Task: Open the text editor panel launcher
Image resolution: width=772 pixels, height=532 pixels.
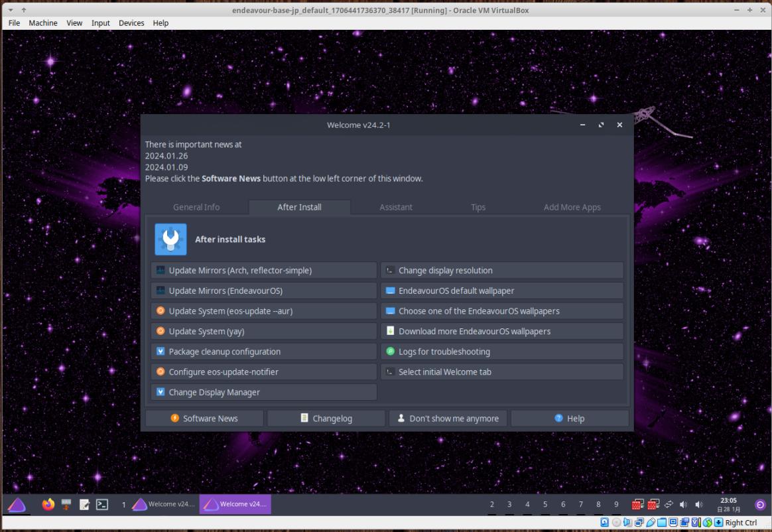Action: (x=84, y=504)
